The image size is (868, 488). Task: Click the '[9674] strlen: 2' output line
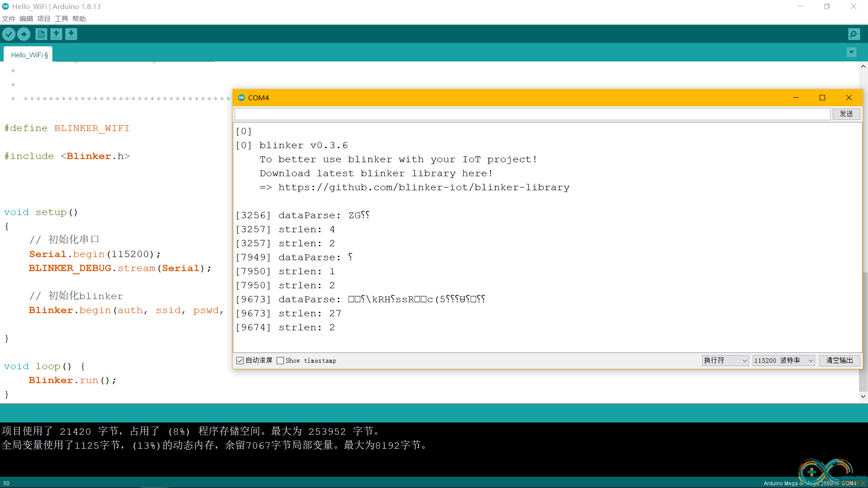coord(285,328)
